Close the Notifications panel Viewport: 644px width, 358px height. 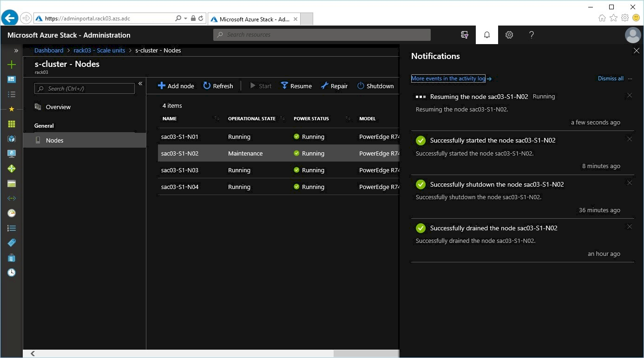(637, 51)
